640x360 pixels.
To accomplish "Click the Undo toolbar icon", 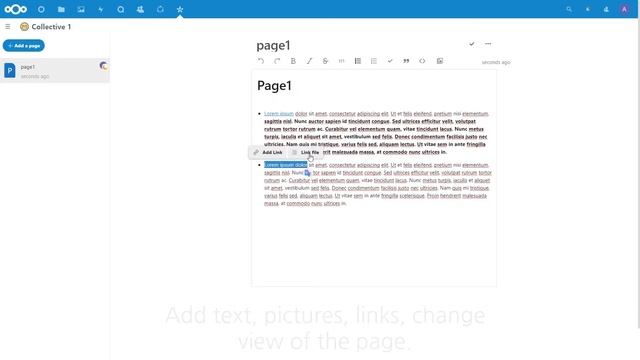I will point(261,61).
